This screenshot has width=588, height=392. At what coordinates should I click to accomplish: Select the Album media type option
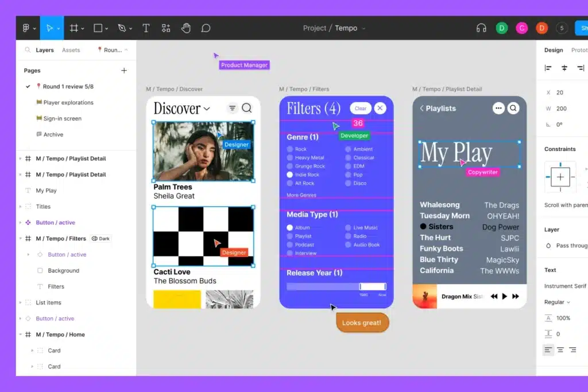click(298, 227)
